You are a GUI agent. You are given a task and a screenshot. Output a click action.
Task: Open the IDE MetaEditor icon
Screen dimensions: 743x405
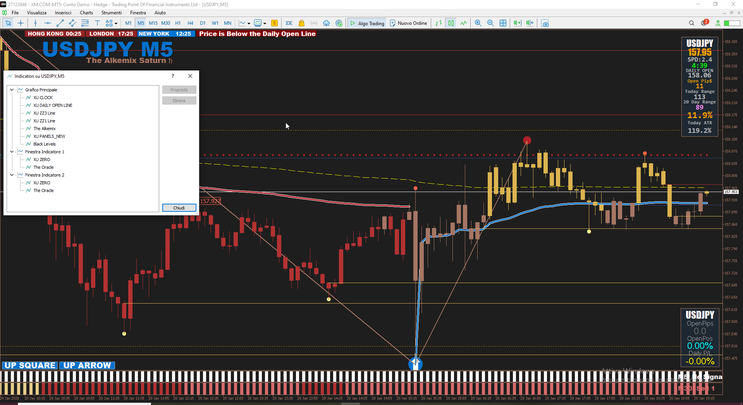pos(289,23)
